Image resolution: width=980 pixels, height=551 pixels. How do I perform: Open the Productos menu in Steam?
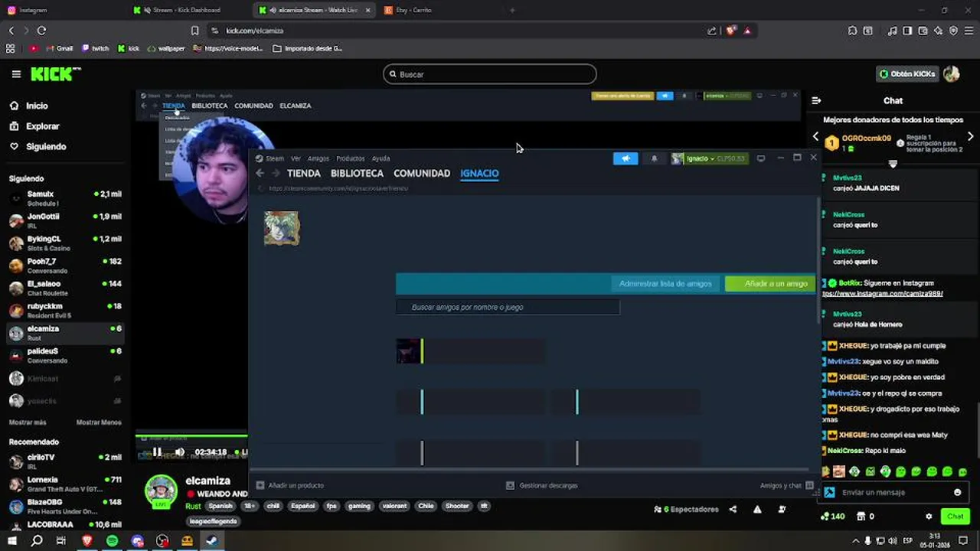point(351,158)
